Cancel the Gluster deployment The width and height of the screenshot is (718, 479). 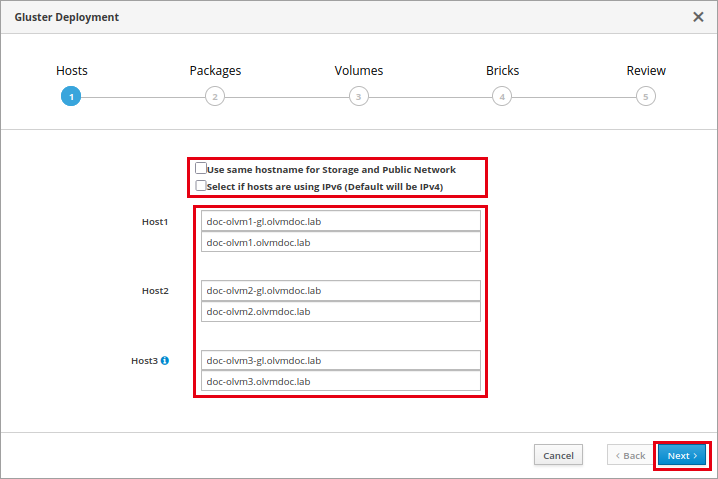(x=558, y=456)
